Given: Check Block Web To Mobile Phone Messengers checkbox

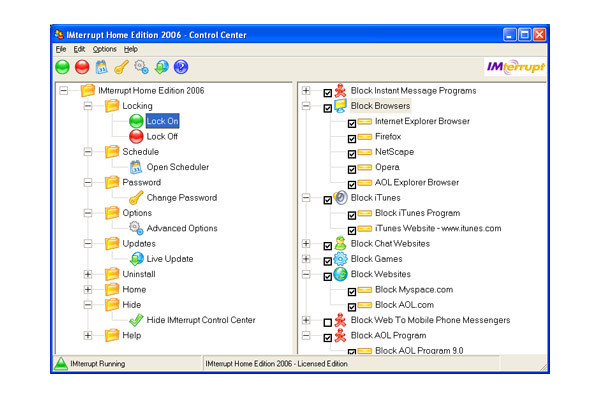Looking at the screenshot, I should click(x=328, y=323).
